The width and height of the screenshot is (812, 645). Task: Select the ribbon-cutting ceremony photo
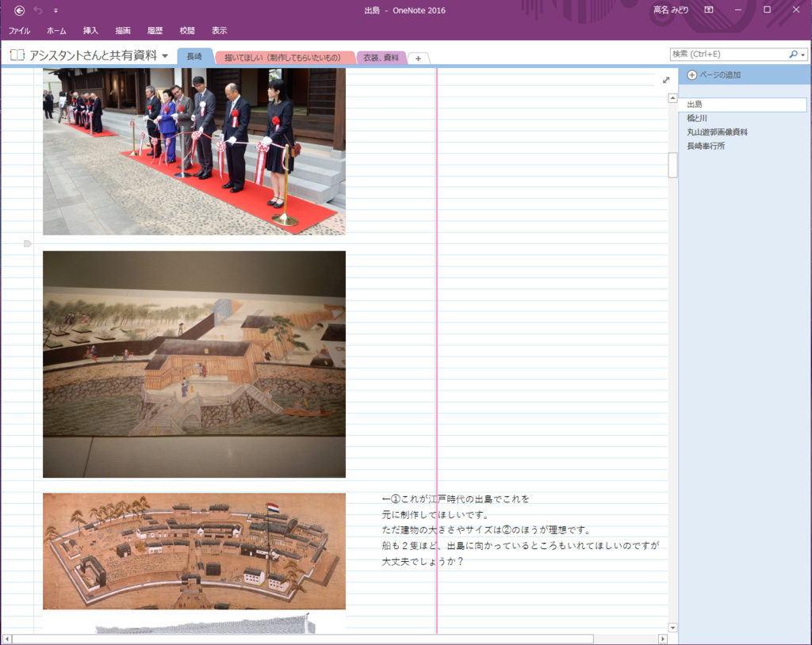pos(194,151)
